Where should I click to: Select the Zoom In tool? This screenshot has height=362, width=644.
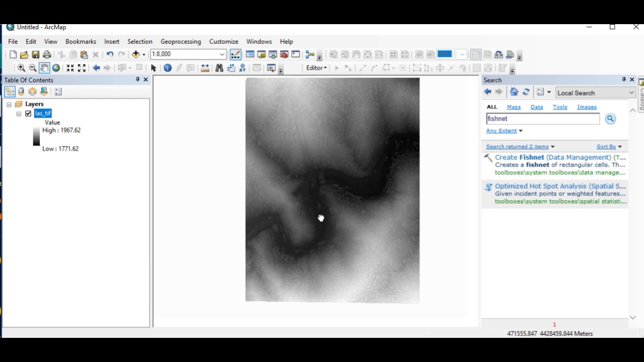(21, 68)
